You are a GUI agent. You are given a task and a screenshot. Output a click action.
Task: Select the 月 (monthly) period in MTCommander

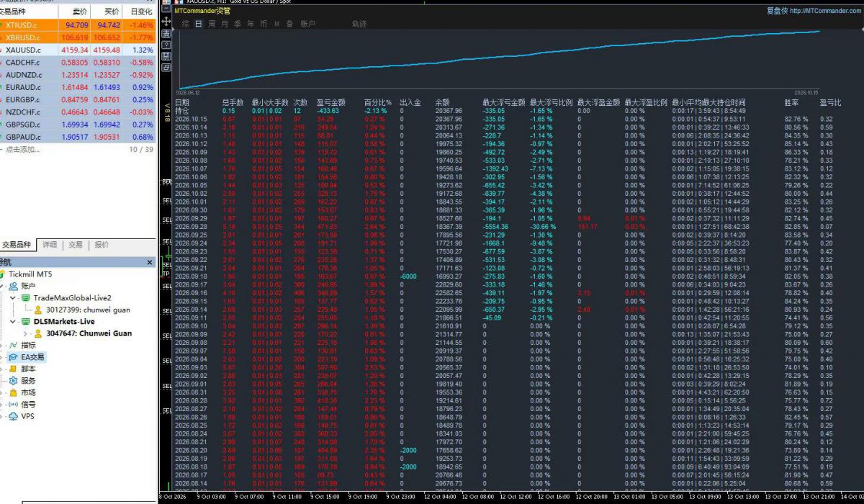pos(225,24)
